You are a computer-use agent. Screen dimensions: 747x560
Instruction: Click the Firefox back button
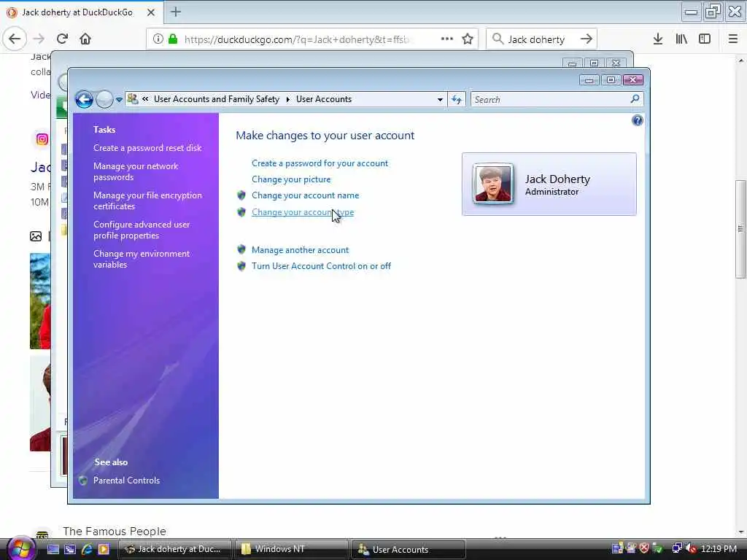pyautogui.click(x=15, y=39)
